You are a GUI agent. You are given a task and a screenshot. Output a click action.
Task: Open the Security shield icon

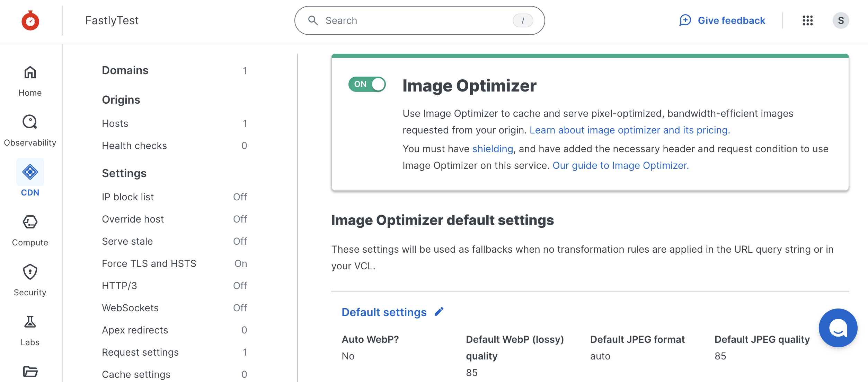(30, 272)
